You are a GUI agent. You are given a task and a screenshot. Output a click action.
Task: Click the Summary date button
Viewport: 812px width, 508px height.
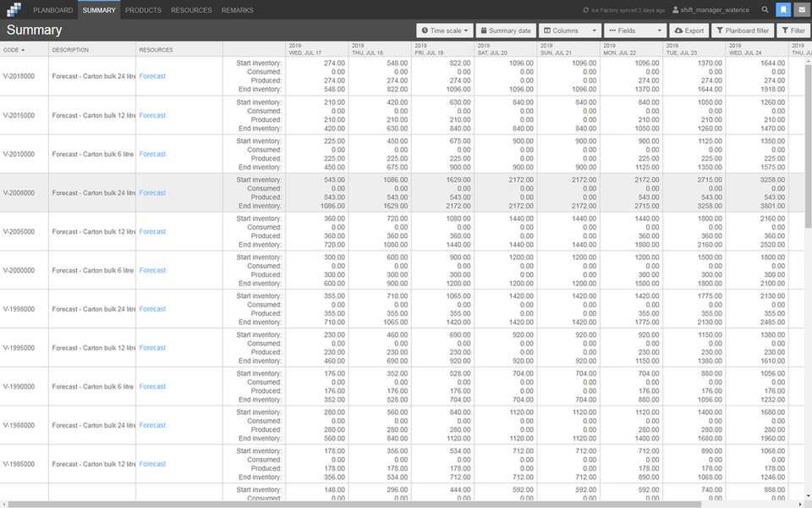click(x=506, y=30)
